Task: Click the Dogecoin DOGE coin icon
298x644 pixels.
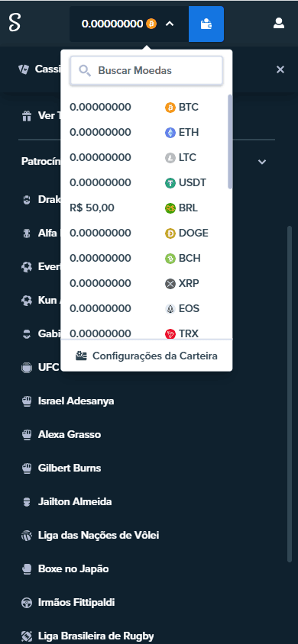Action: click(x=170, y=233)
